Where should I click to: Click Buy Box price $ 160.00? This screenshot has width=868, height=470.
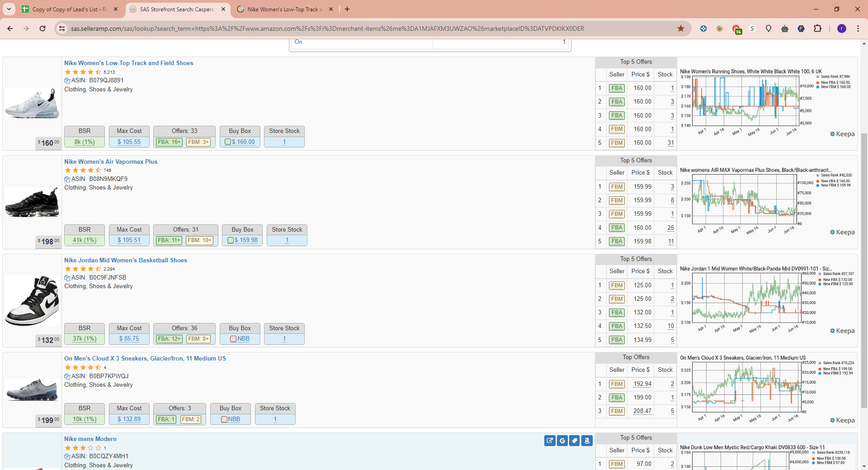243,142
